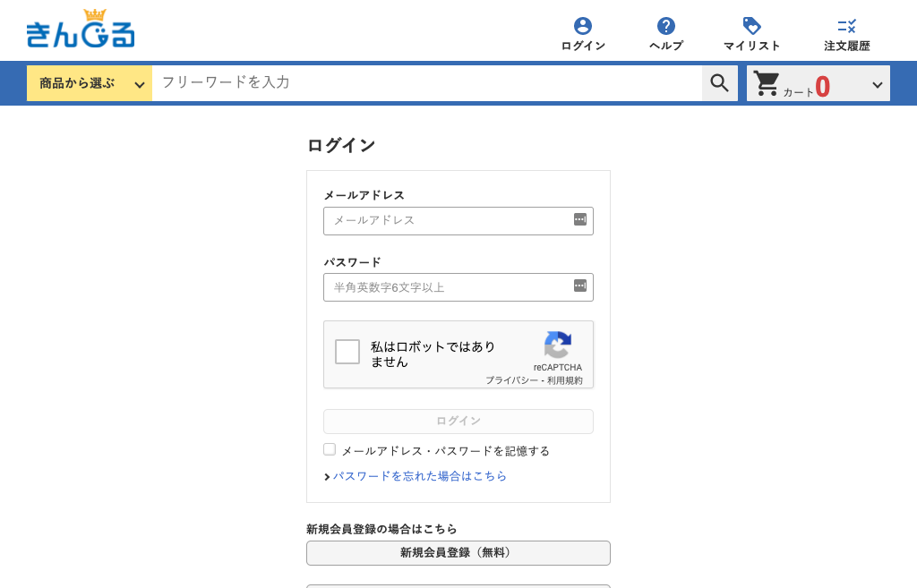Screen dimensions: 917x588
Task: Check the 私はロボットではありません checkbox
Action: [347, 352]
